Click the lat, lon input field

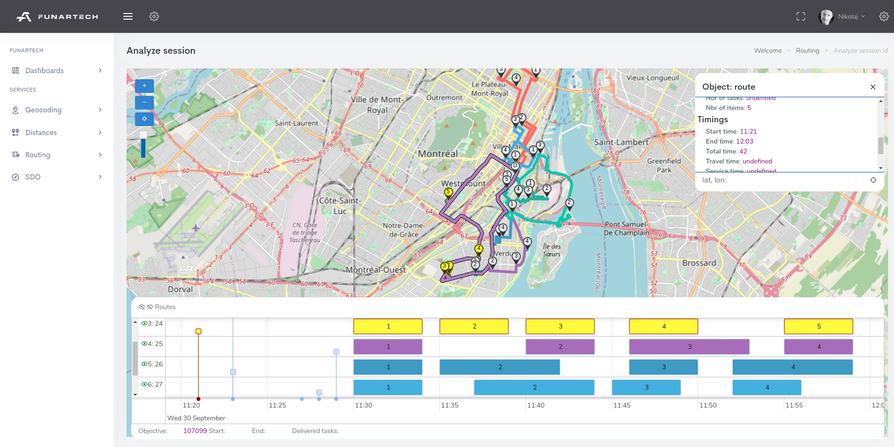coord(780,180)
